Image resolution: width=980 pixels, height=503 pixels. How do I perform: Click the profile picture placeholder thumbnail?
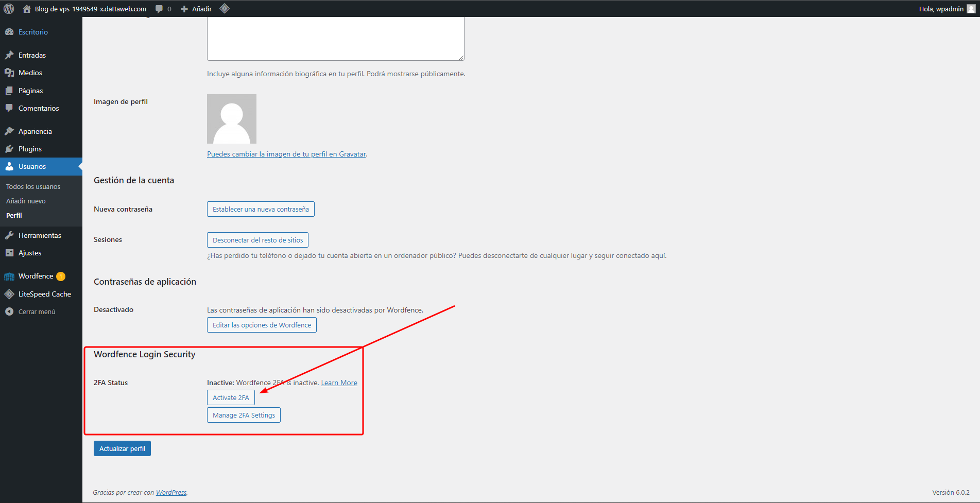pos(232,119)
